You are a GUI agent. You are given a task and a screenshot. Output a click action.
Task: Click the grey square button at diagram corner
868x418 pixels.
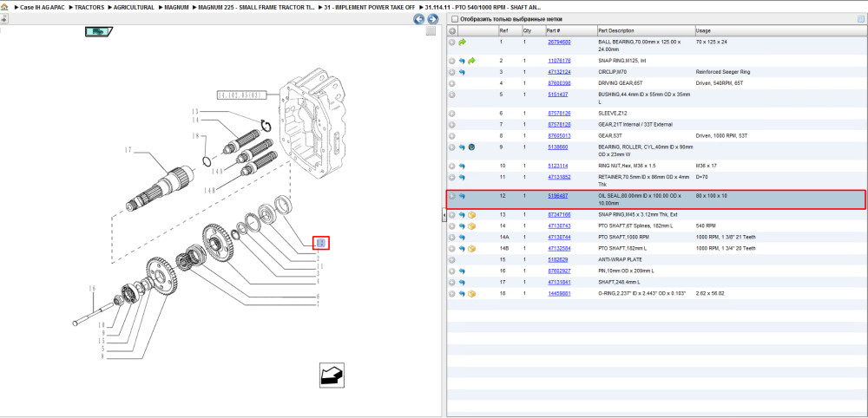click(431, 31)
